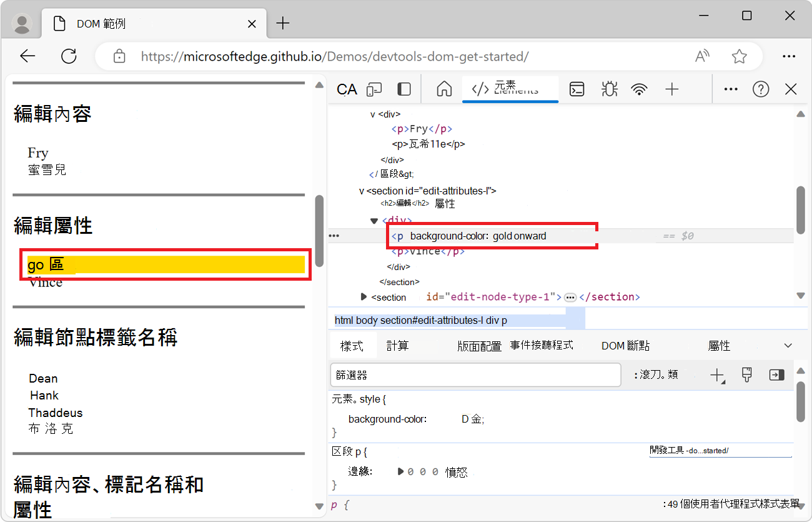This screenshot has height=522, width=812.
Task: Select the <p>Vince</p> DOM node
Action: 428,251
